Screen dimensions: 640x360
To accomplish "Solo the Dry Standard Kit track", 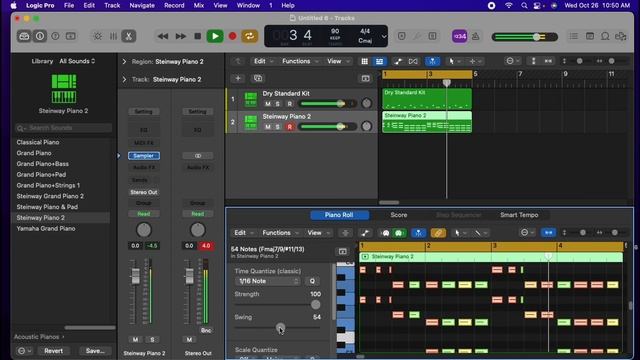I will 278,104.
